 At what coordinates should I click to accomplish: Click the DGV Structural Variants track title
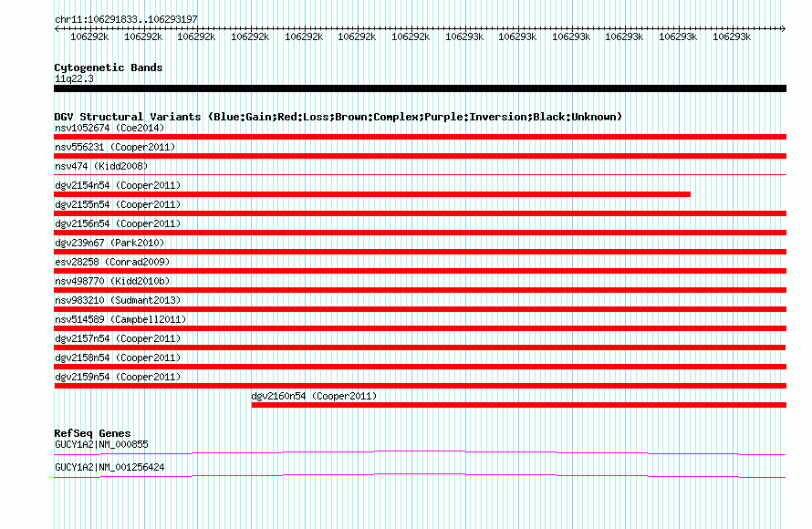click(x=338, y=117)
